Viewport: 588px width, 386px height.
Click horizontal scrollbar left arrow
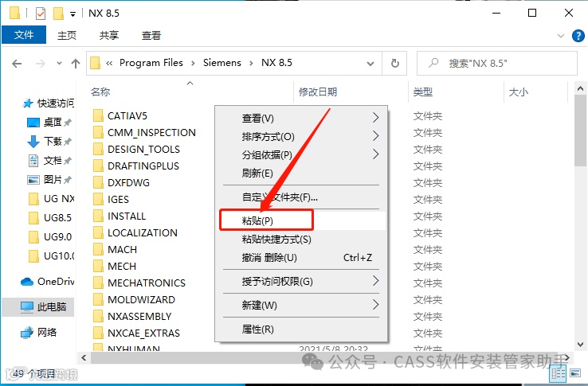[x=84, y=358]
